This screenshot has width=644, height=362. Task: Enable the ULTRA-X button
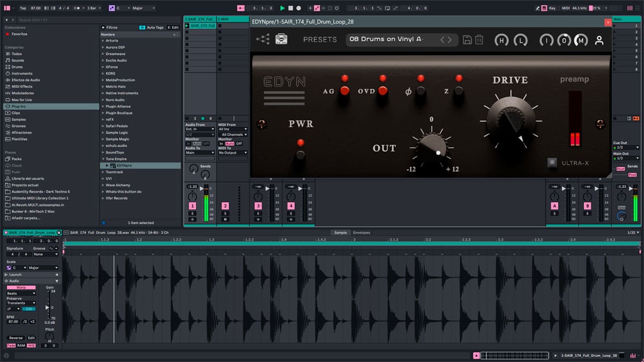click(552, 162)
